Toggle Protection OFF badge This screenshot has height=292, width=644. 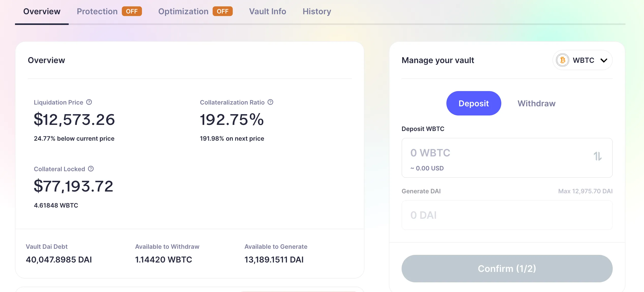coord(132,11)
